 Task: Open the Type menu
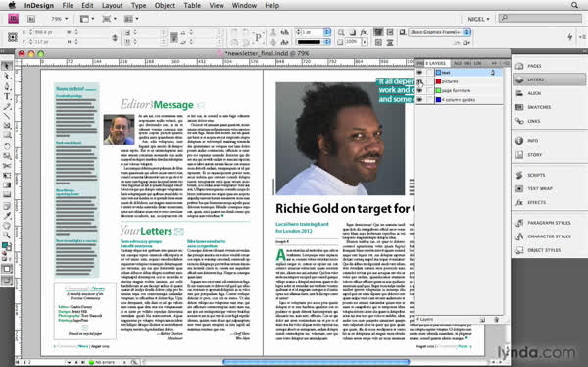point(139,5)
